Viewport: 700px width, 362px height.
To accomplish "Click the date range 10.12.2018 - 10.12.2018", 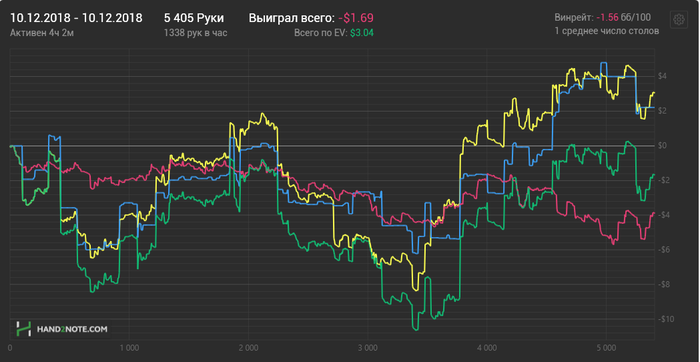I will pos(76,18).
